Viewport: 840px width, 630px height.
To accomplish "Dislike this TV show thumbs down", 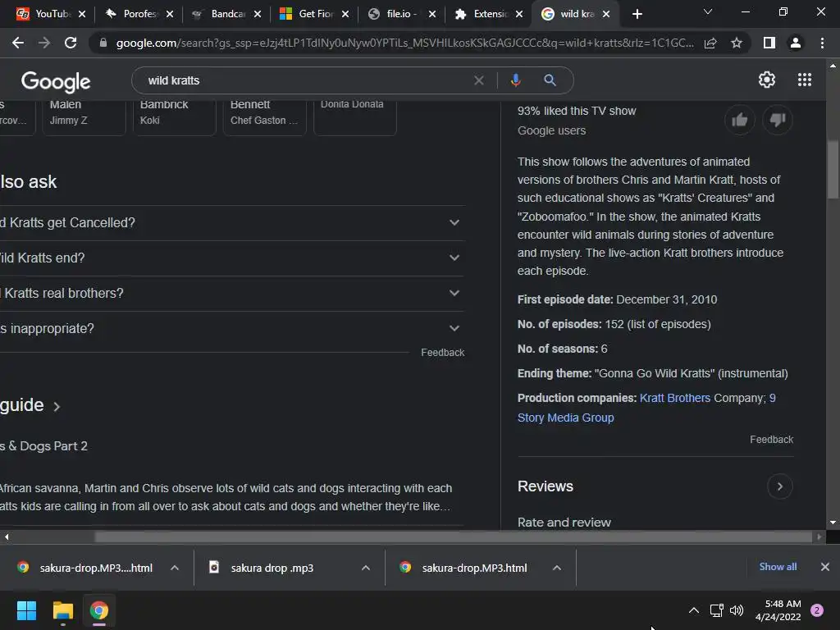I will [778, 120].
